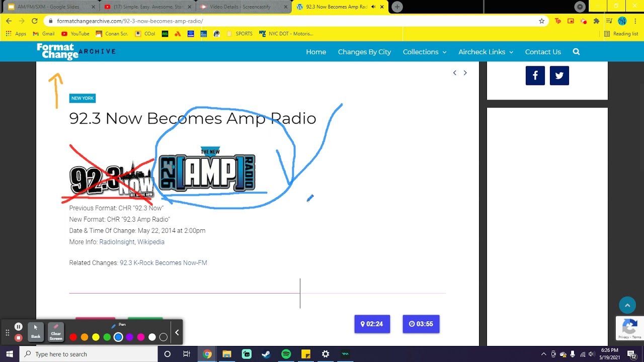The height and width of the screenshot is (362, 644).
Task: Click the NEW YORK category tag
Action: pos(83,98)
